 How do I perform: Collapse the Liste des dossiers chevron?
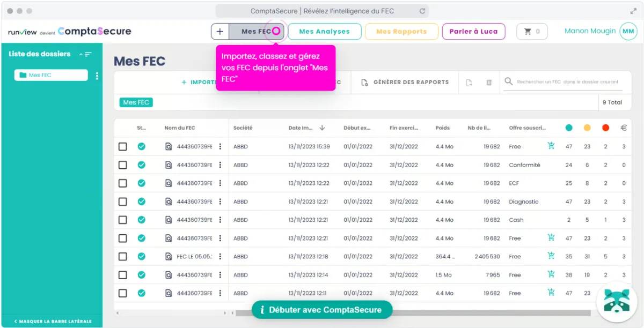click(81, 54)
